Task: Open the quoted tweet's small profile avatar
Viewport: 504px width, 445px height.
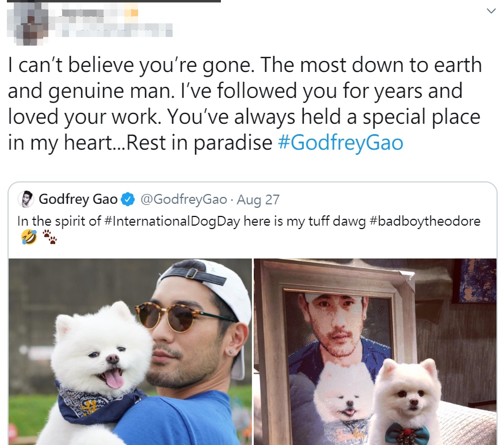Action: point(26,199)
